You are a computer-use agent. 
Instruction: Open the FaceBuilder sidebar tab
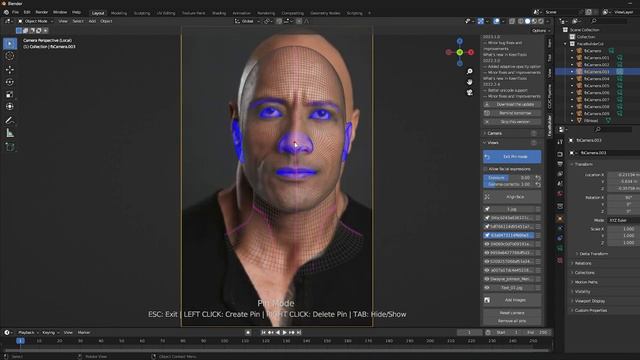549,126
